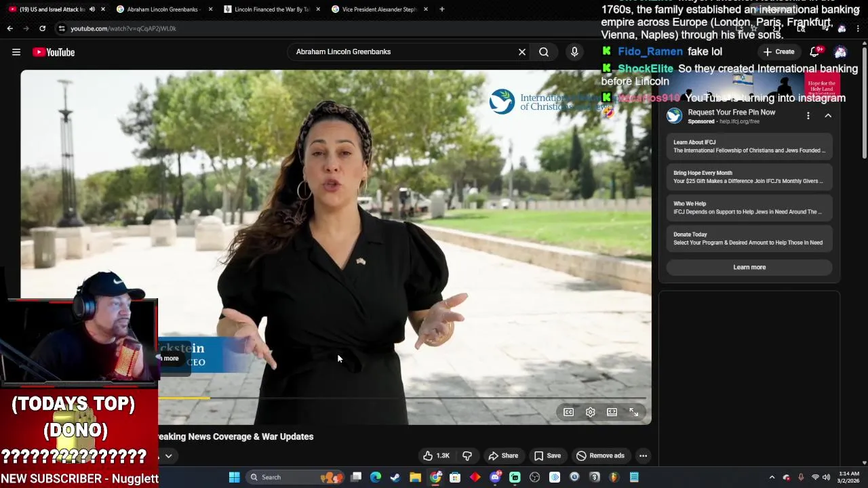This screenshot has height=488, width=868.
Task: Toggle closed captions on the player
Action: [569, 412]
